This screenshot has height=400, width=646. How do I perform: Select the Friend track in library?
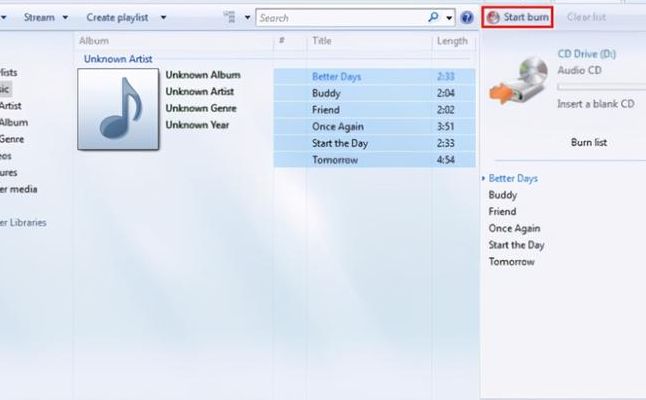tap(374, 110)
